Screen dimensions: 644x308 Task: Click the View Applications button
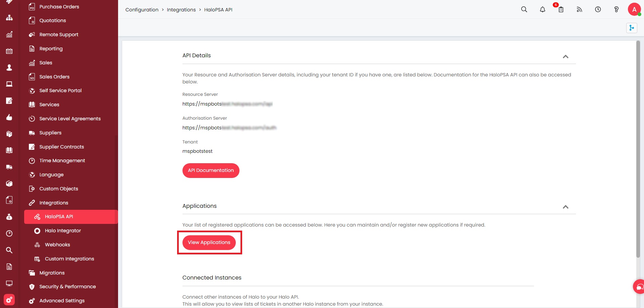coord(209,242)
